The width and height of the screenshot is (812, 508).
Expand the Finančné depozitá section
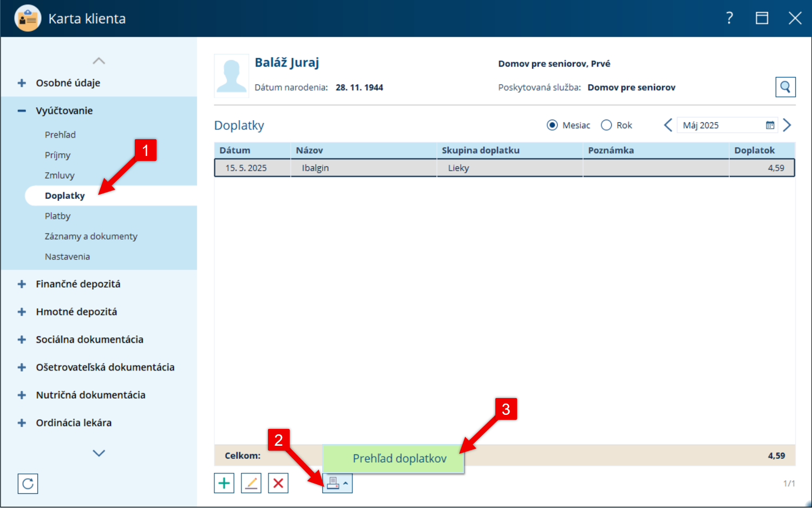(x=22, y=284)
